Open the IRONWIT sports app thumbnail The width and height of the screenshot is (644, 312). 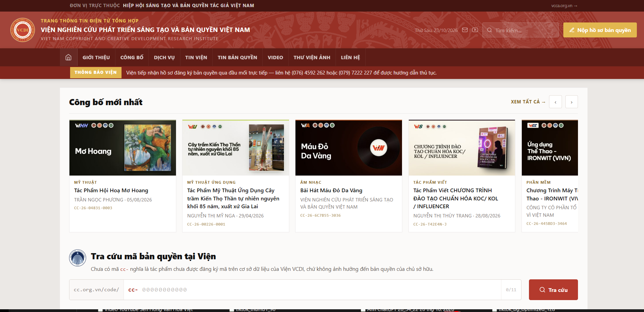(550, 147)
